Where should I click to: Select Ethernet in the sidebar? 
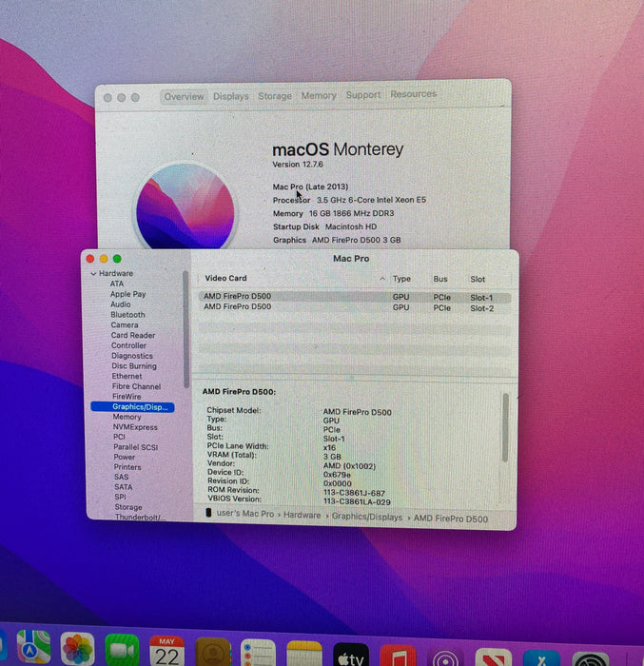click(127, 376)
